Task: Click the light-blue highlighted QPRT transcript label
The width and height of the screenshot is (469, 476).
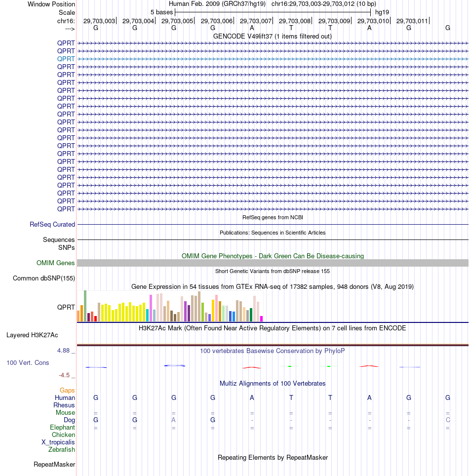Action: pos(66,59)
